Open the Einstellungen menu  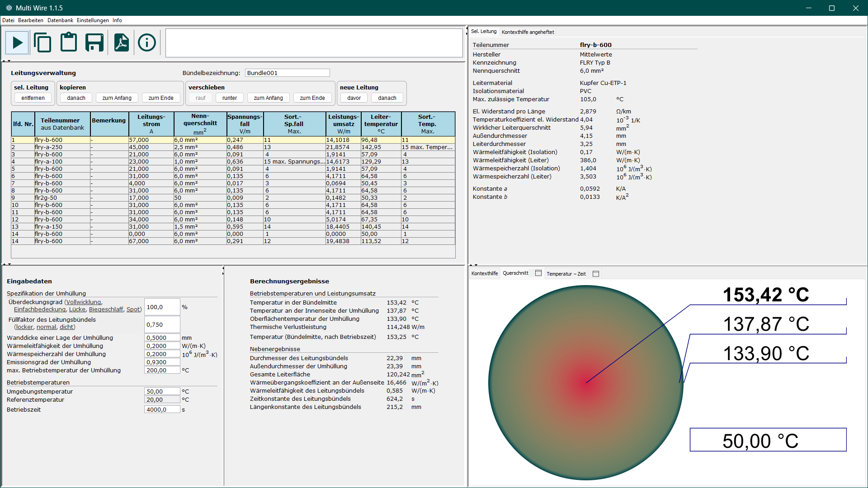tap(93, 20)
